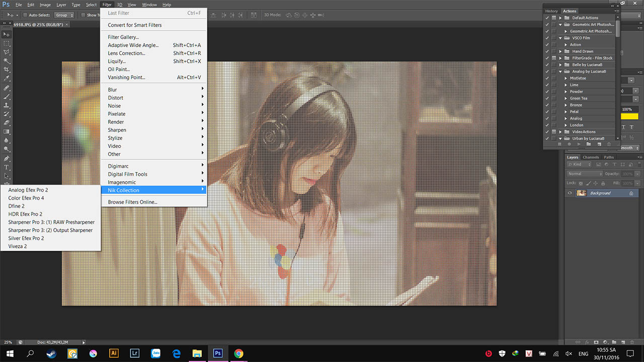
Task: Toggle checkmark for Hand Drawn set
Action: click(547, 51)
